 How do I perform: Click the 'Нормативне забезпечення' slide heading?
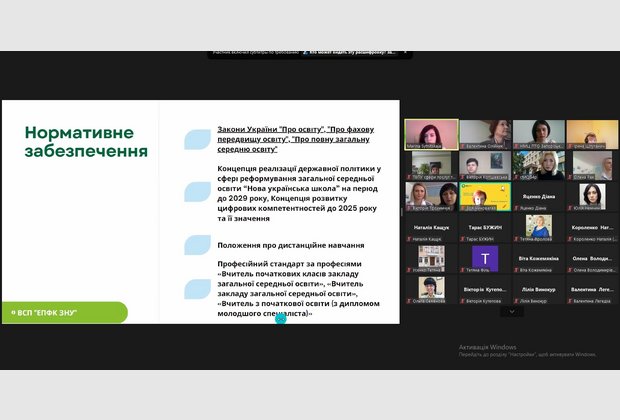coord(86,142)
